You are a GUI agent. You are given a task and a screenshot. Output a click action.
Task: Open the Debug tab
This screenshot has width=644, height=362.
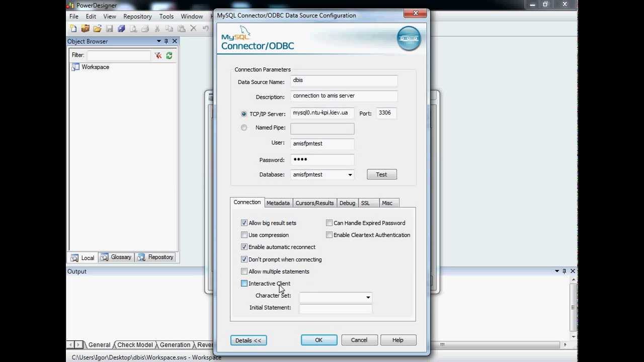[x=347, y=203]
